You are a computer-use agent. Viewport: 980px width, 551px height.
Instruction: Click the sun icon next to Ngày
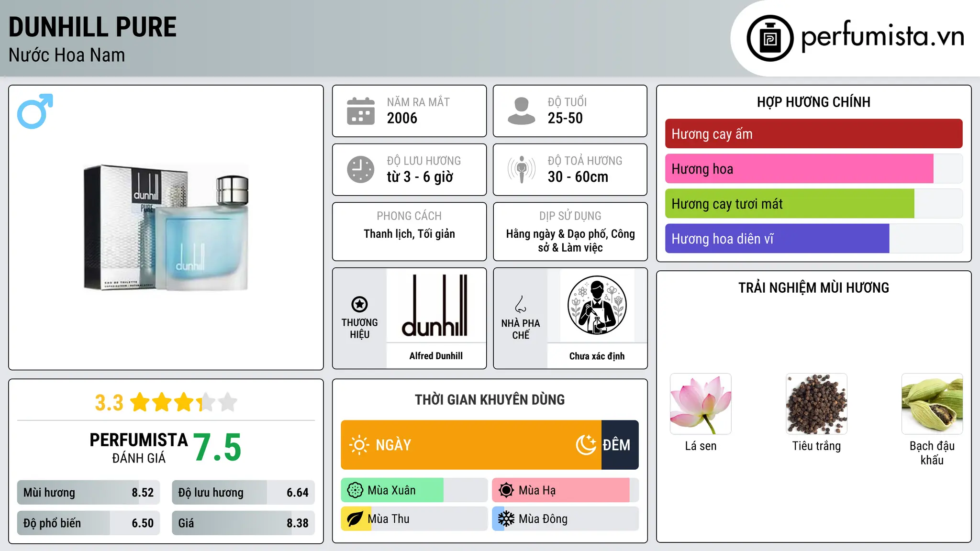tap(359, 445)
